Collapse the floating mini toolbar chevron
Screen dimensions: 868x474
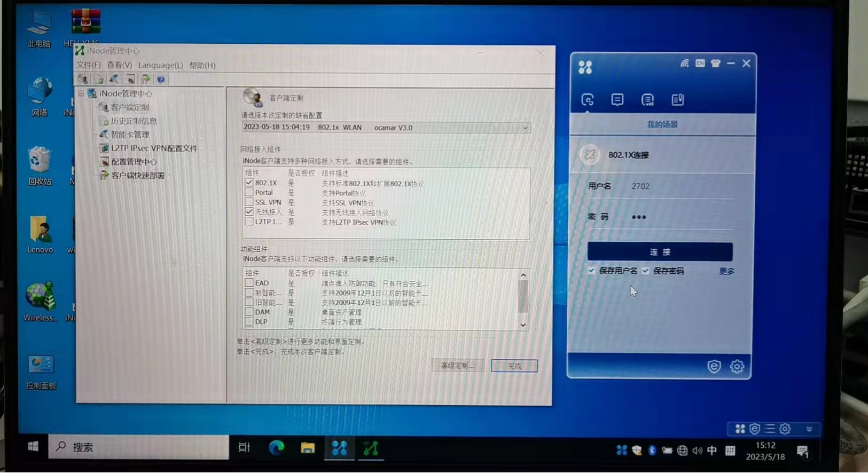[809, 429]
